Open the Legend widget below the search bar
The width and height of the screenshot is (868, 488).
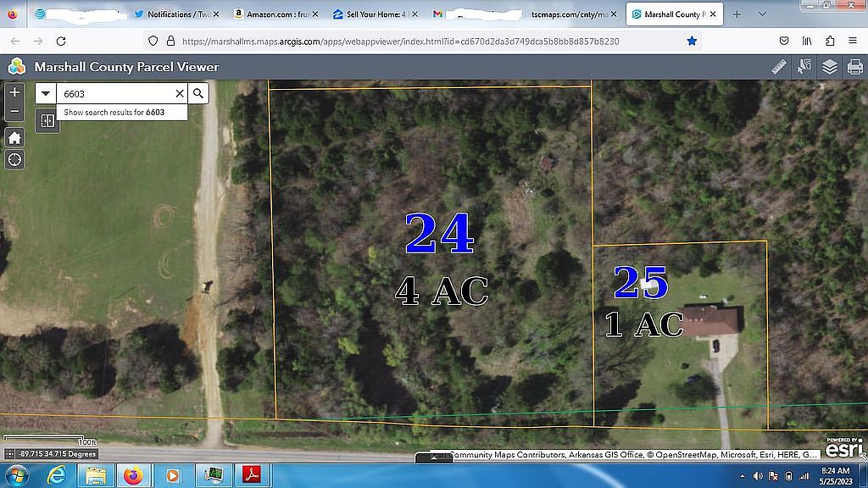click(47, 120)
